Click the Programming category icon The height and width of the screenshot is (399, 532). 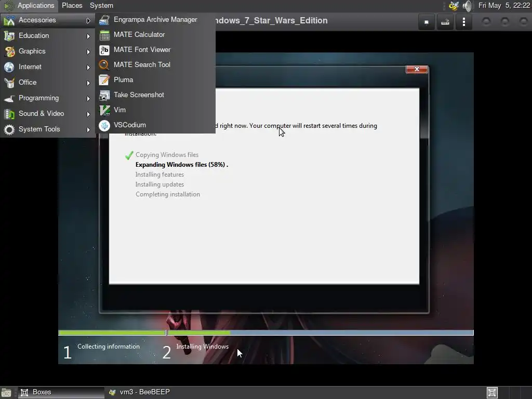click(x=9, y=98)
